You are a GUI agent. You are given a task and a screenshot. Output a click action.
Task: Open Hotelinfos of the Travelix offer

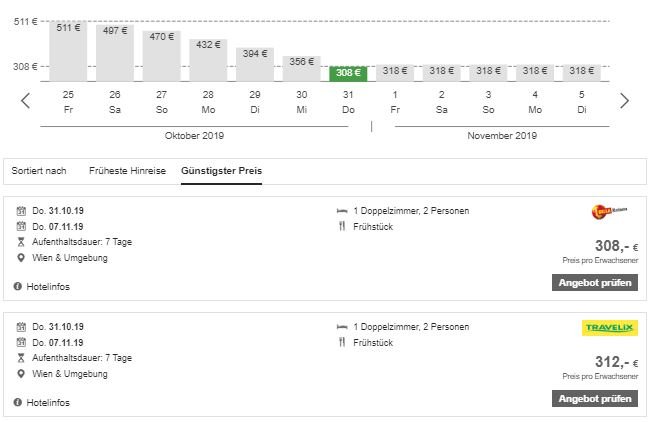[x=47, y=402]
